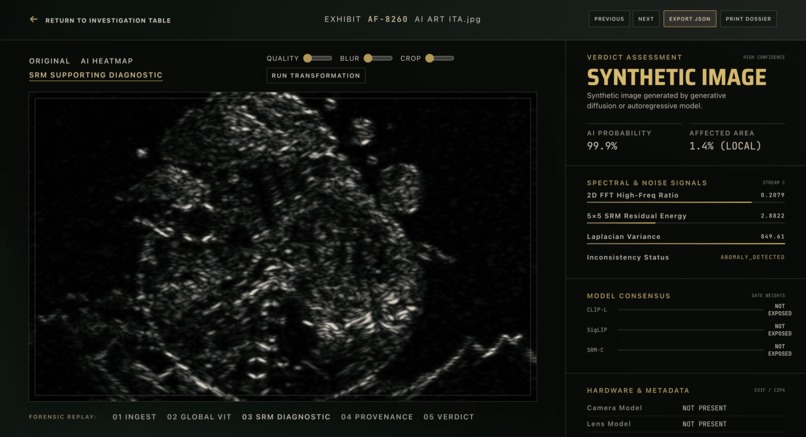Click the AI Probability value 99.9%
This screenshot has width=806, height=437.
602,146
